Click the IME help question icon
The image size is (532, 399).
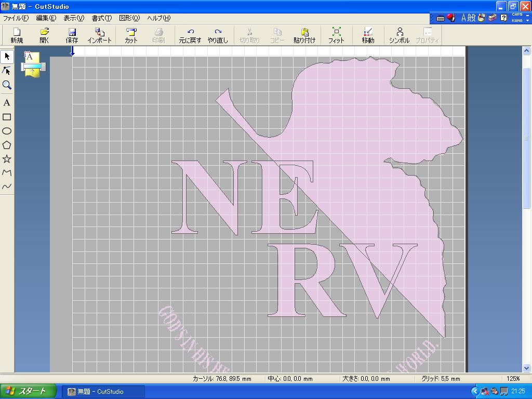coord(504,18)
